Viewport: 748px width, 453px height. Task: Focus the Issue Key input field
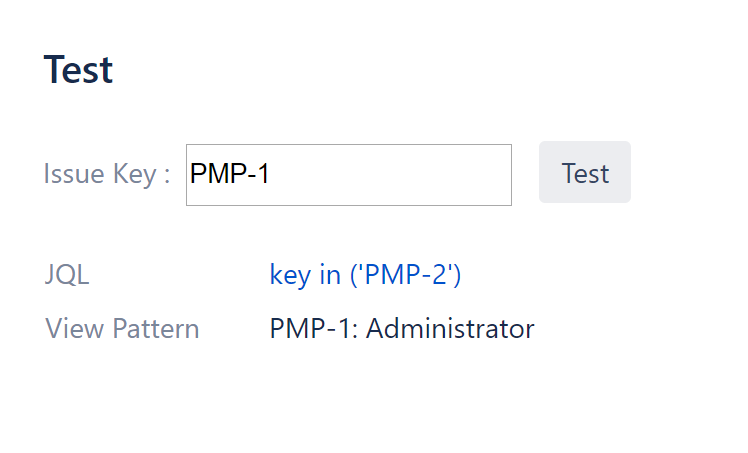point(349,175)
